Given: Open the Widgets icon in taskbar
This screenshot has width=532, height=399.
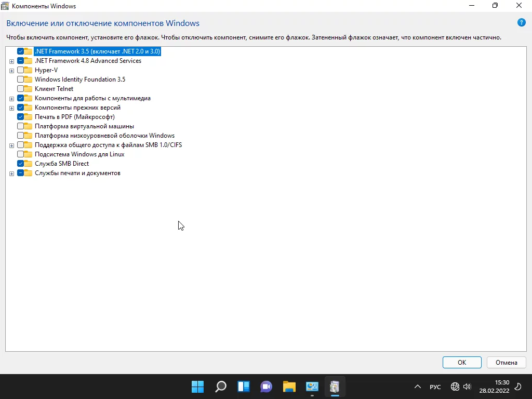Looking at the screenshot, I should pos(244,387).
